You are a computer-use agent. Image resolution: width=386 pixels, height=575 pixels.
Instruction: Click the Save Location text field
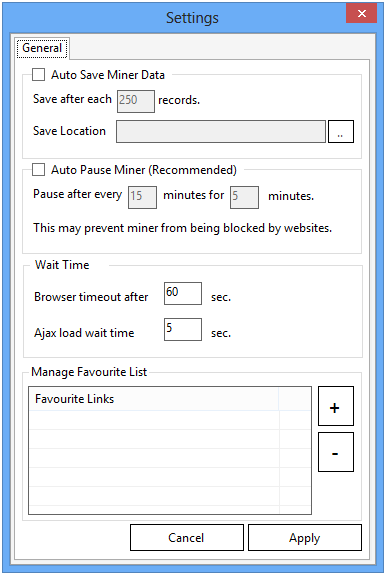tap(221, 131)
